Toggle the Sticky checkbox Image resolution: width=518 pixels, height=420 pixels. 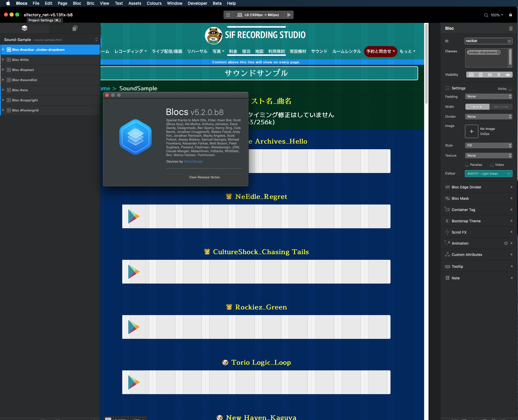tap(510, 89)
